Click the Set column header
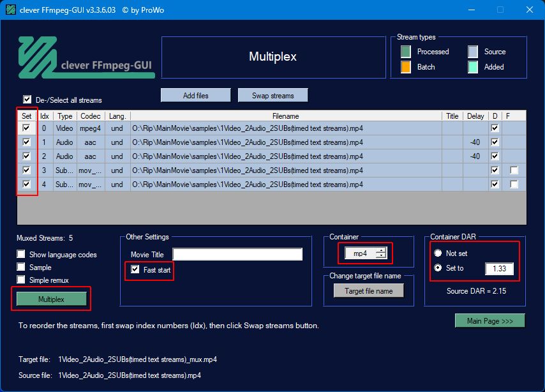This screenshot has width=545, height=392. point(26,116)
